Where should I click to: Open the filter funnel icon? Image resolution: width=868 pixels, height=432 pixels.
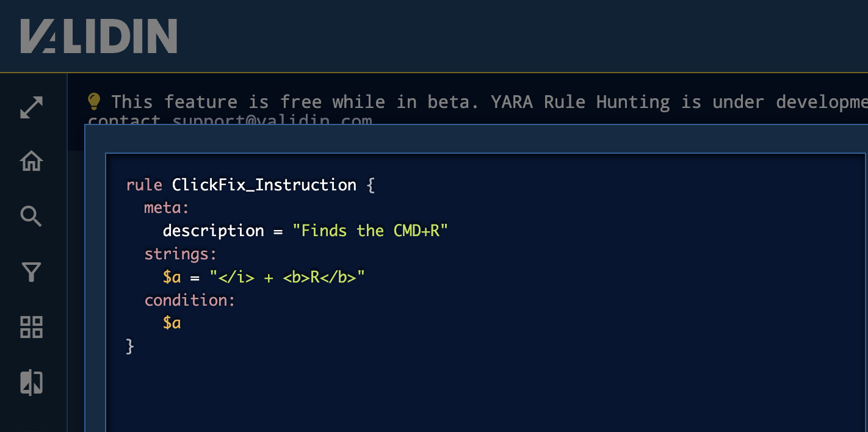[x=32, y=272]
